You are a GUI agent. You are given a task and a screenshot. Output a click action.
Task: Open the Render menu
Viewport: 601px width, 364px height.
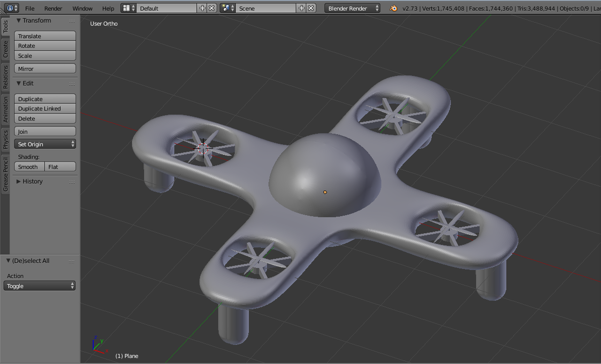tap(54, 8)
